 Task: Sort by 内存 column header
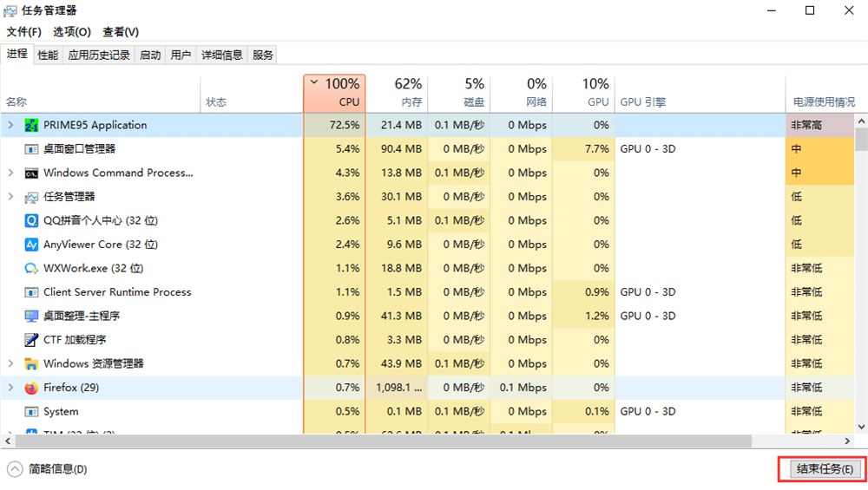(x=397, y=93)
